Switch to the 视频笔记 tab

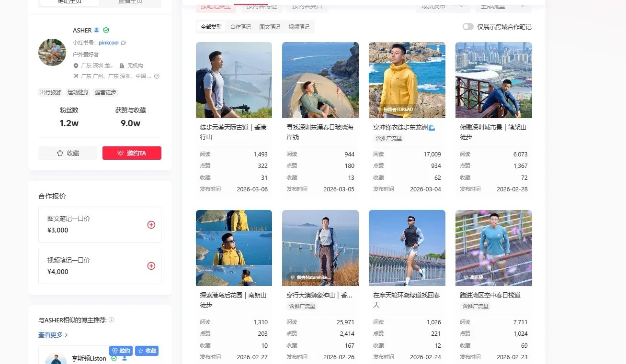(299, 27)
